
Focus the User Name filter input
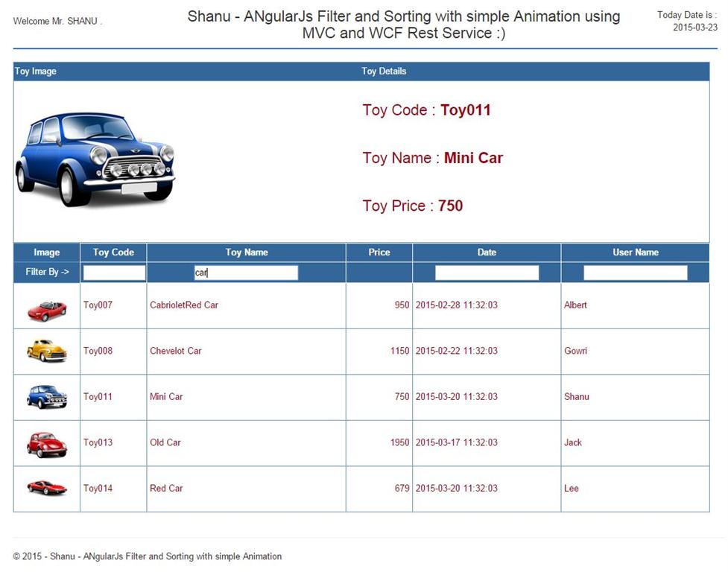click(x=635, y=273)
